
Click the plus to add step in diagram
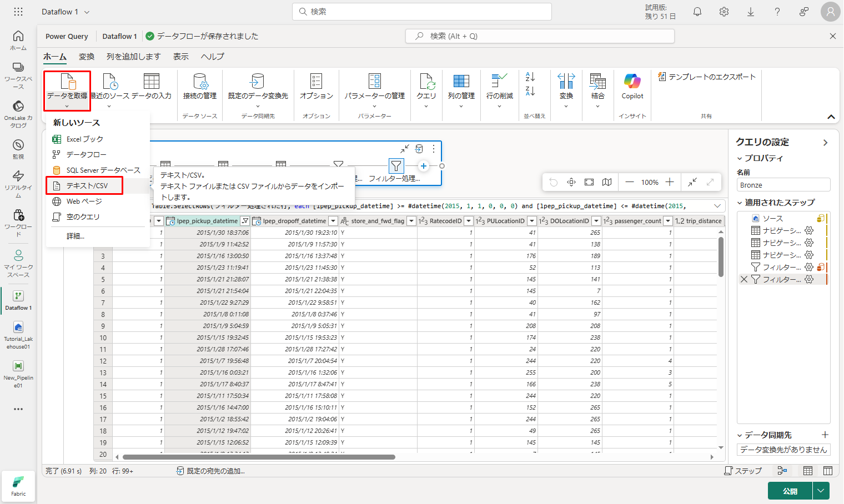pyautogui.click(x=424, y=166)
